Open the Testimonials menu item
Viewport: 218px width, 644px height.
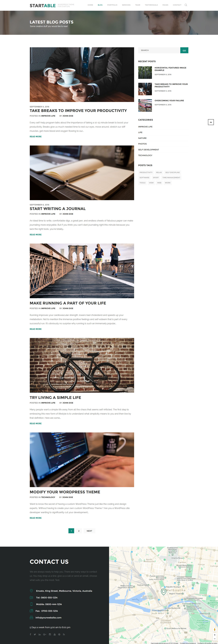point(151,5)
